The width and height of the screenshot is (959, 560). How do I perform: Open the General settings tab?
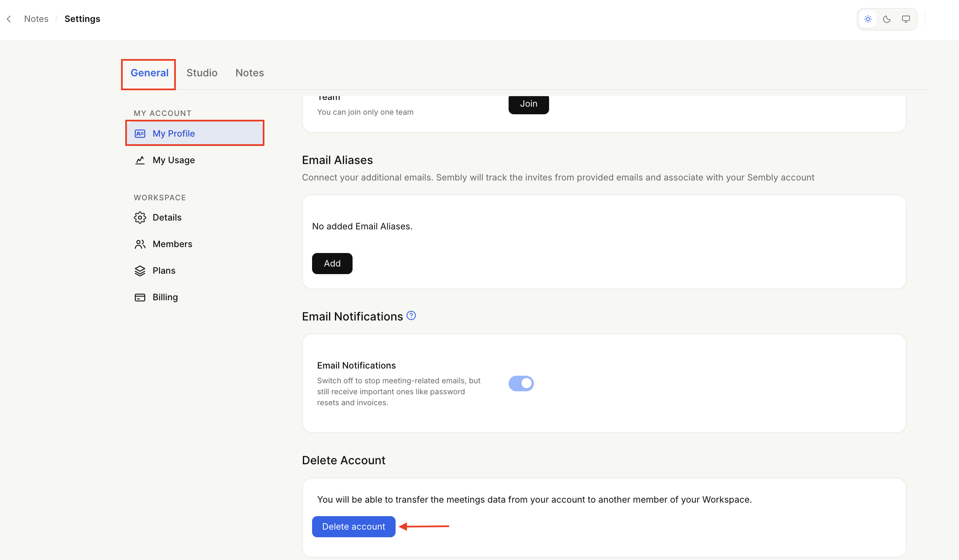point(149,73)
